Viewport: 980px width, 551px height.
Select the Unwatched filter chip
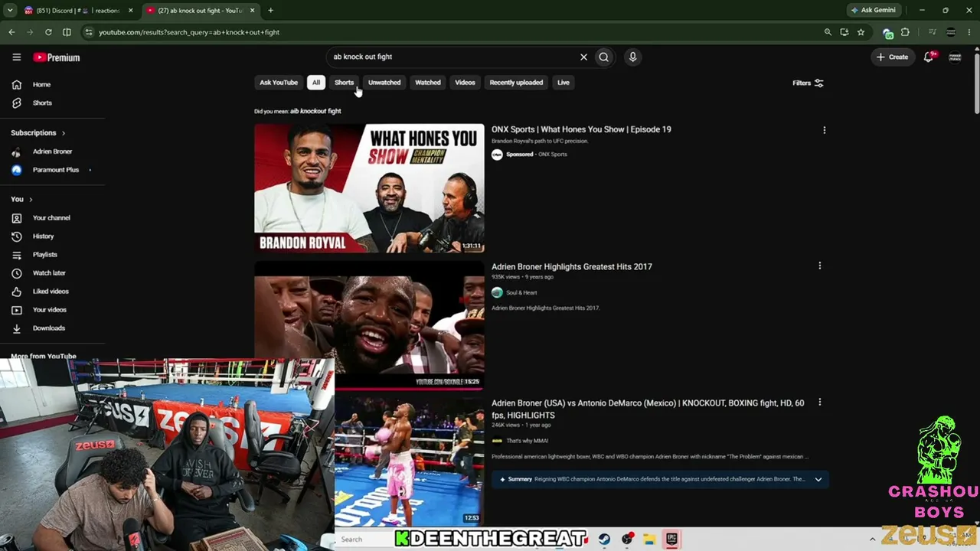(384, 83)
